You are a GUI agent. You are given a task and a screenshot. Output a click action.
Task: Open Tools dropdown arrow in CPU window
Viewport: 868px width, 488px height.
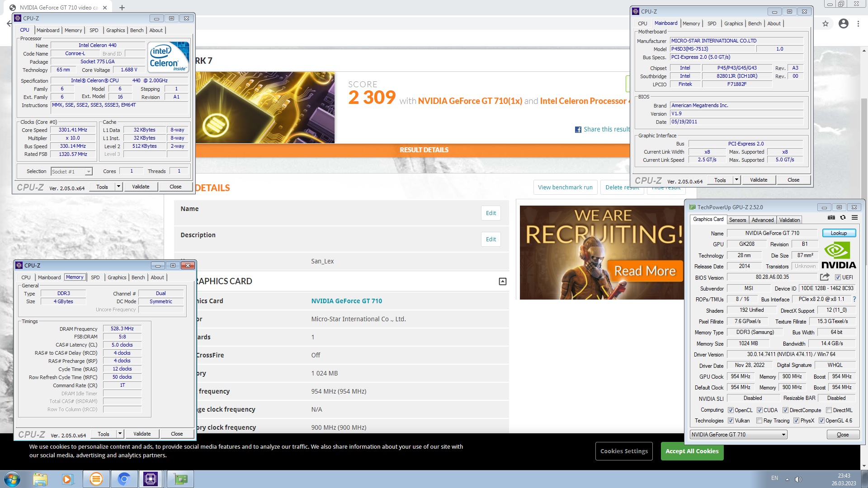[x=118, y=187]
